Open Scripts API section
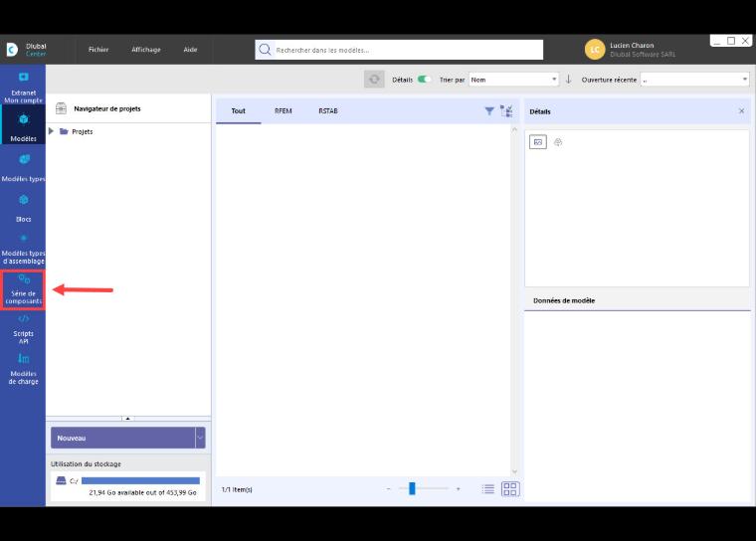This screenshot has width=756, height=541. click(23, 329)
